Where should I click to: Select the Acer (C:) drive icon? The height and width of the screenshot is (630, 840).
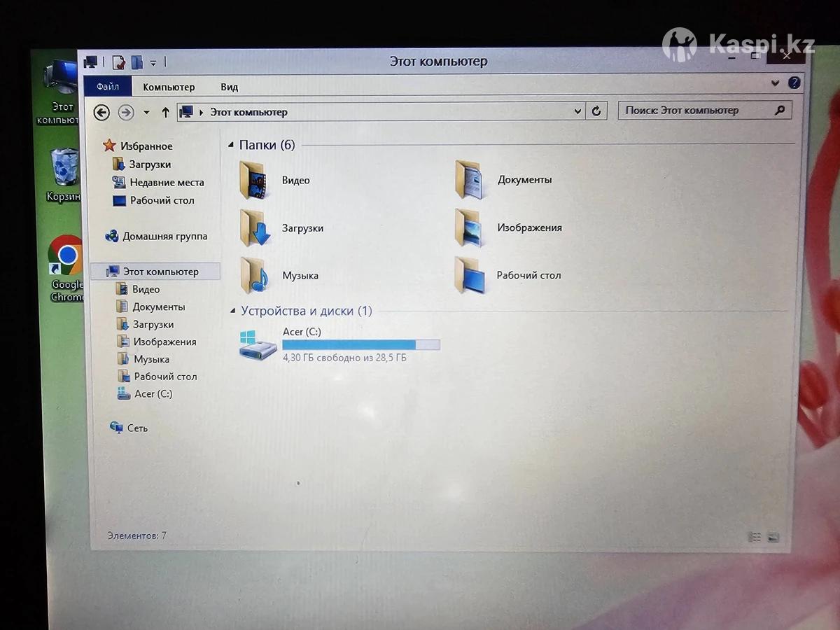pyautogui.click(x=257, y=345)
